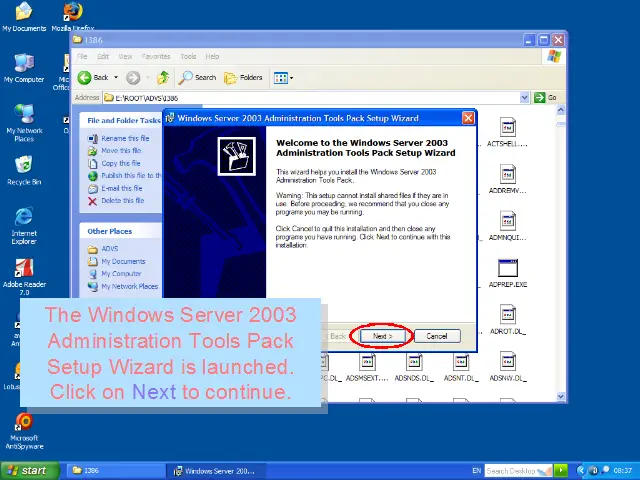Open the Back button history dropdown
The height and width of the screenshot is (480, 640).
point(116,77)
